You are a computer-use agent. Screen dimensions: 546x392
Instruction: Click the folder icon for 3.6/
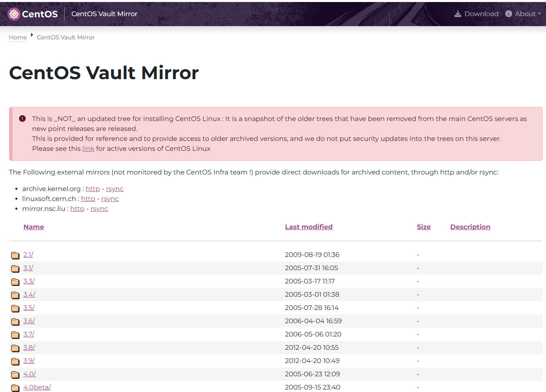15,322
